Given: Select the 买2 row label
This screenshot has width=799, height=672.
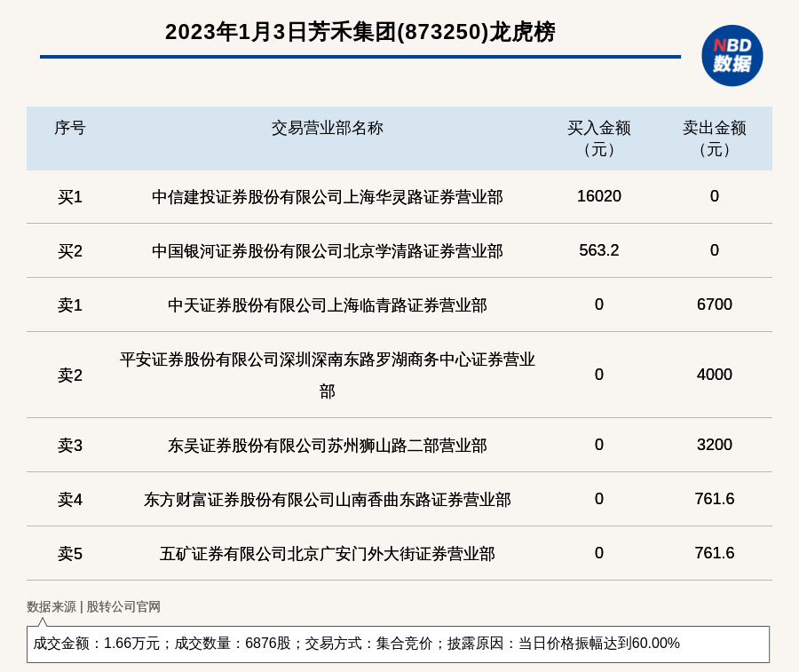Looking at the screenshot, I should coord(70,250).
